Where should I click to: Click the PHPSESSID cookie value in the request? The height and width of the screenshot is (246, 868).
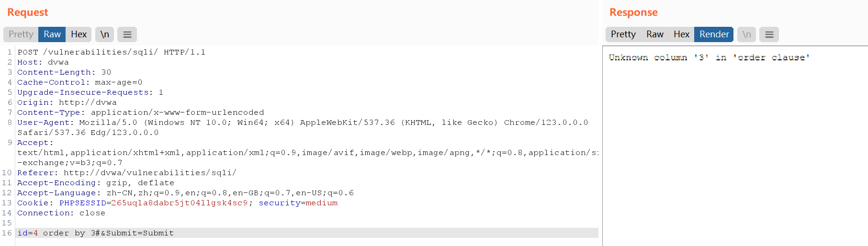coord(179,203)
